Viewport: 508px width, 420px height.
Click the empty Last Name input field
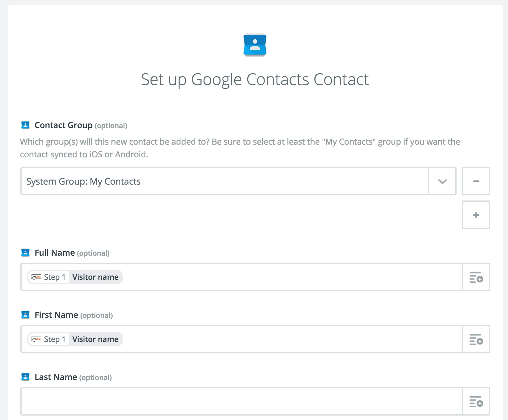(241, 401)
